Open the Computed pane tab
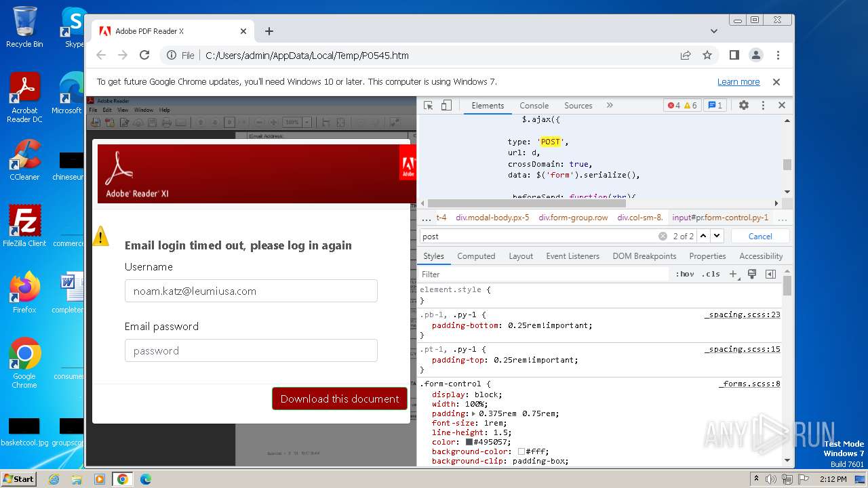 coord(476,256)
